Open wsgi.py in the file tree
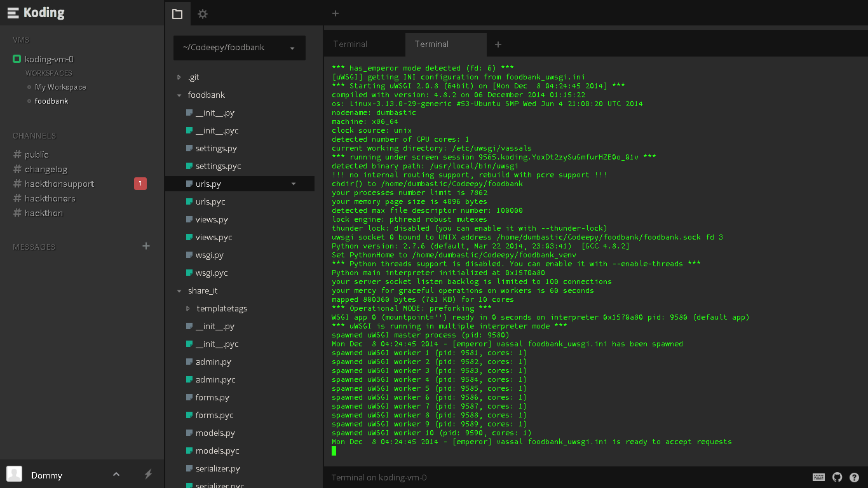Screen dimensions: 868x488 [x=209, y=255]
